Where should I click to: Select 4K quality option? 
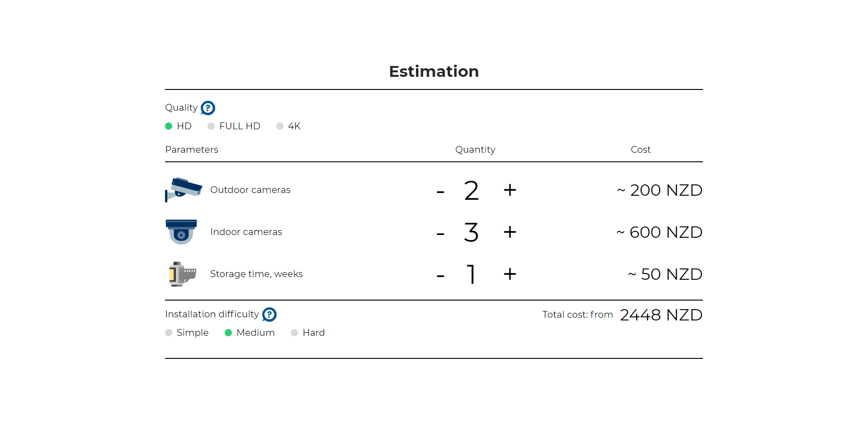click(x=280, y=126)
